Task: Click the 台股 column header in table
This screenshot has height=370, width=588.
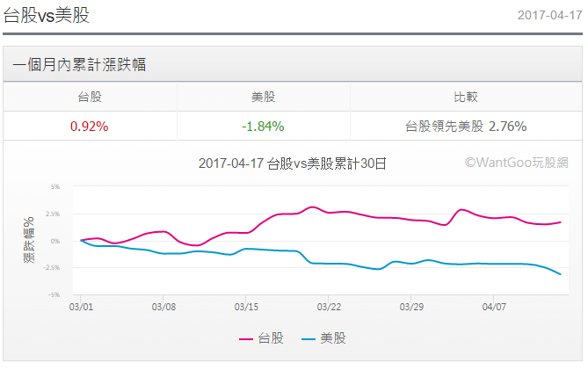Action: pos(90,98)
